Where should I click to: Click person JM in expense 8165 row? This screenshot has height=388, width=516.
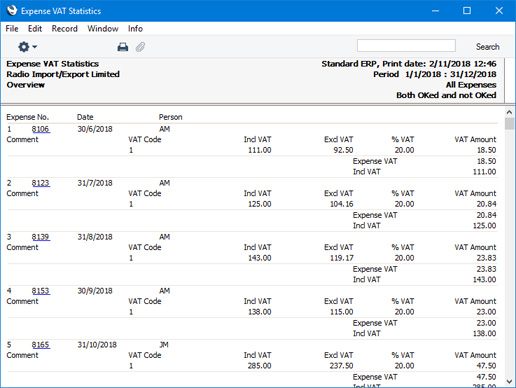164,345
